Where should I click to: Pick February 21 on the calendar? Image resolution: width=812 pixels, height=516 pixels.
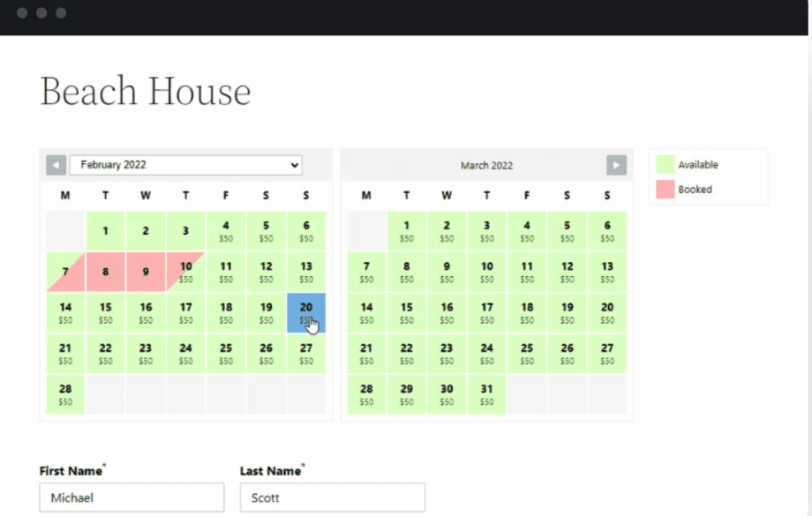[x=65, y=354]
